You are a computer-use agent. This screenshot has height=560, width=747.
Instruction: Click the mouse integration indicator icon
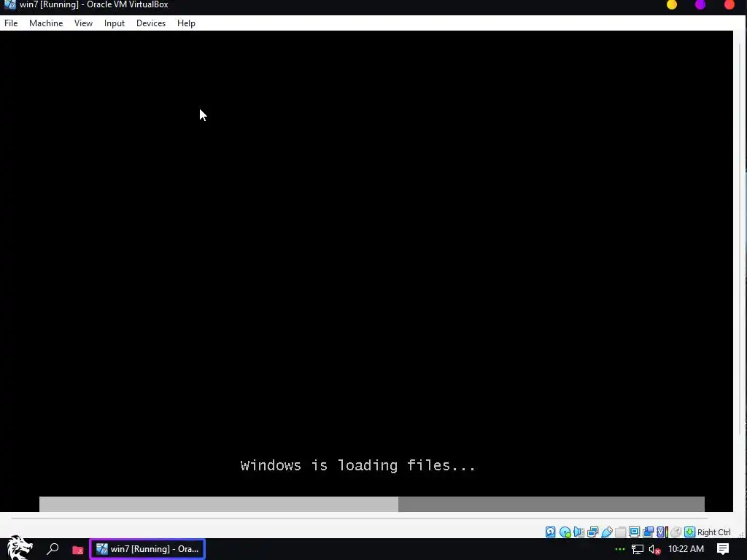point(676,532)
